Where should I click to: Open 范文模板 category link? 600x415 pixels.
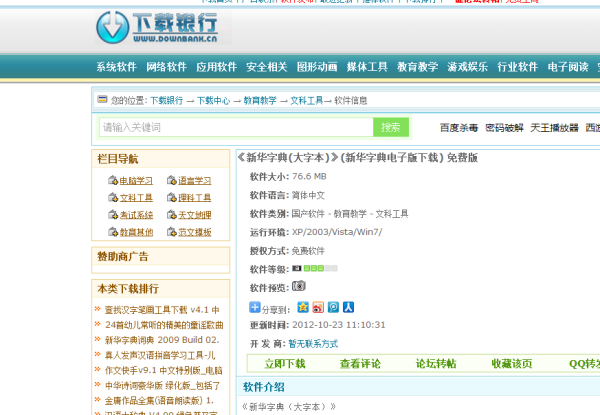195,232
